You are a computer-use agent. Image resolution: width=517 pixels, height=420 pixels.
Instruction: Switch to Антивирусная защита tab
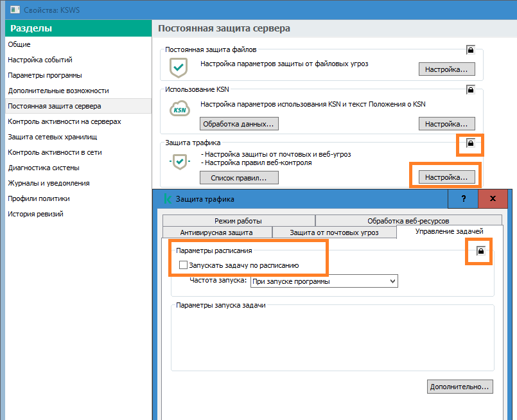[216, 232]
